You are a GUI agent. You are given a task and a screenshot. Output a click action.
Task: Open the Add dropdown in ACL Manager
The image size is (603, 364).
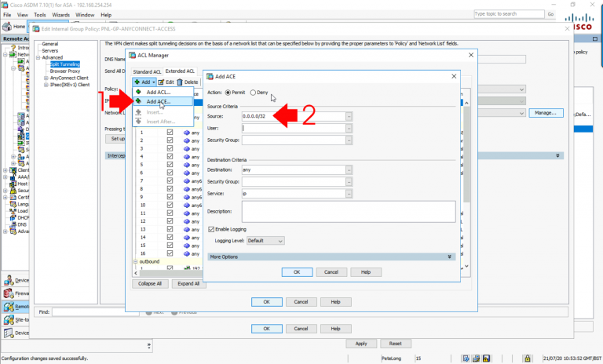[144, 82]
